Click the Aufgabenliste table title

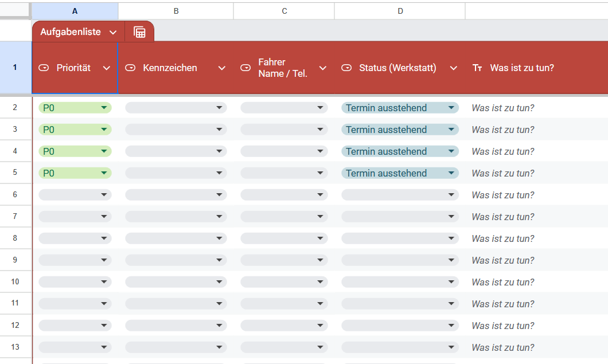point(71,32)
